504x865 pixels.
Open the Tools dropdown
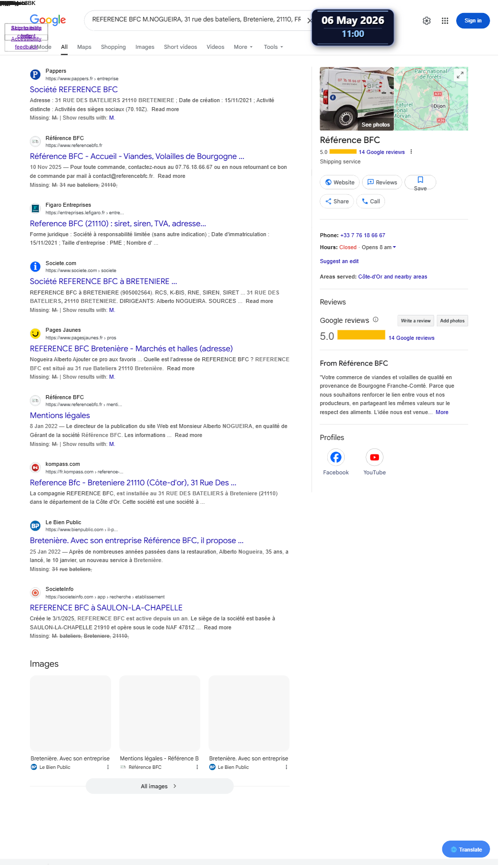(273, 47)
